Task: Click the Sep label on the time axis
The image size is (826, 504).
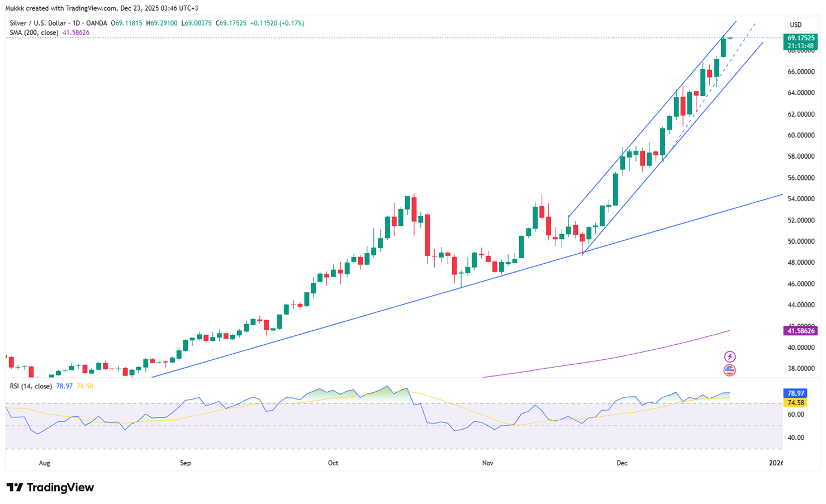Action: click(186, 463)
